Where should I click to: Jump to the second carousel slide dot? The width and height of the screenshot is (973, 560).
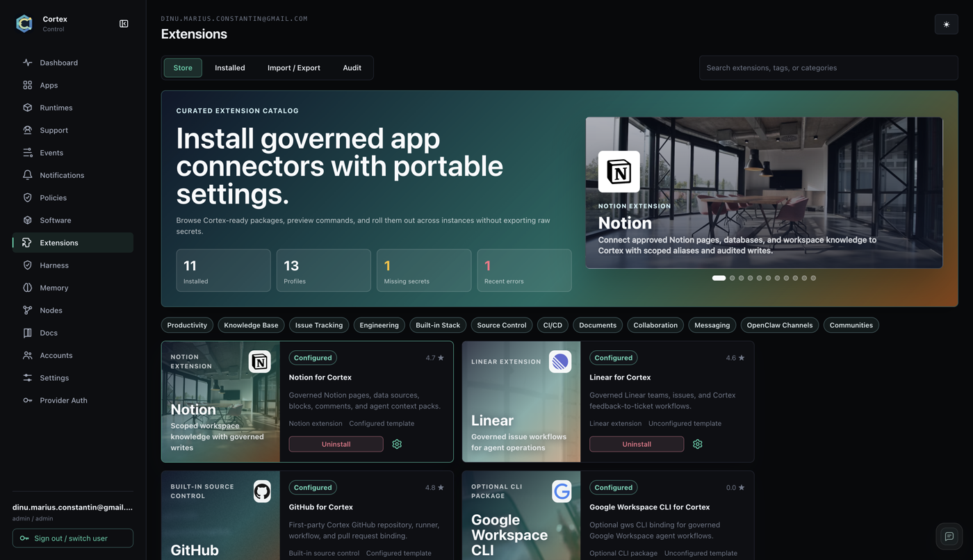pyautogui.click(x=732, y=278)
